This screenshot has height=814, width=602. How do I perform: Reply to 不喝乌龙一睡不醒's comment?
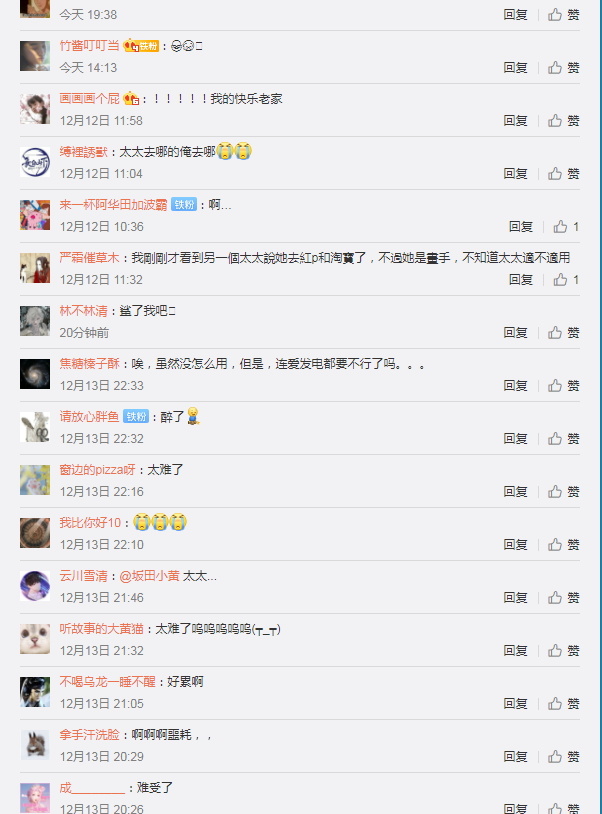pos(515,703)
